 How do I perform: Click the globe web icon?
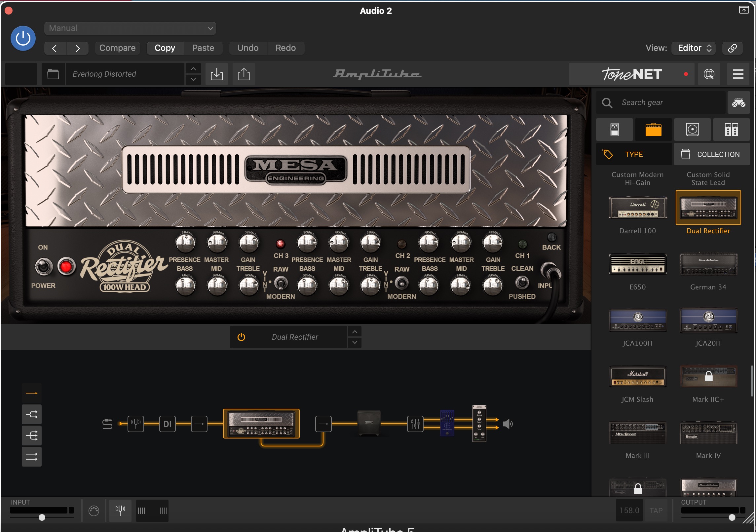709,74
